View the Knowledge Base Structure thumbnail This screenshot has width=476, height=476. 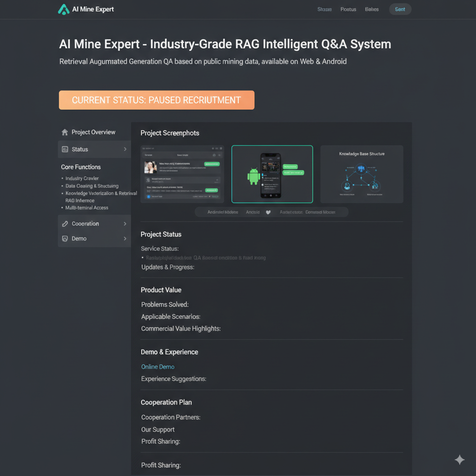coord(362,174)
